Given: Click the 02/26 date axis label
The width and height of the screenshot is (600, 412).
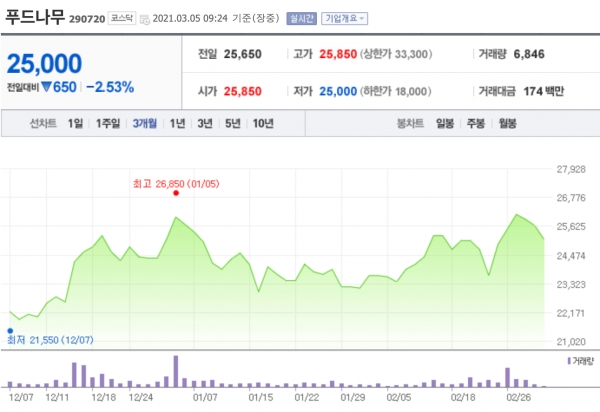Looking at the screenshot, I should (x=518, y=397).
